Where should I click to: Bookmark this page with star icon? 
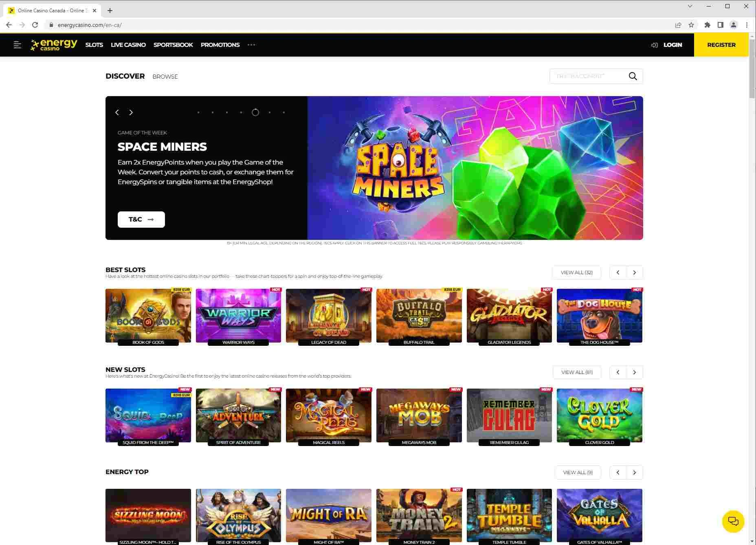[x=691, y=25]
